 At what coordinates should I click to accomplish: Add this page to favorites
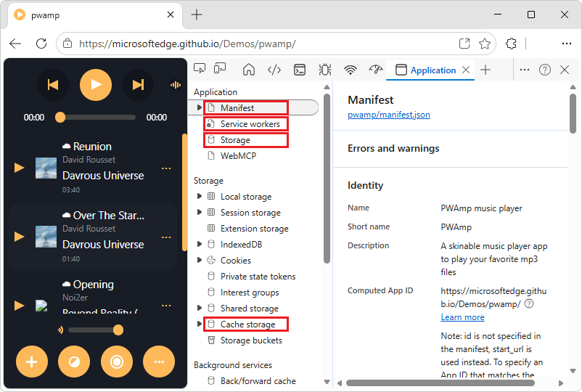click(484, 44)
